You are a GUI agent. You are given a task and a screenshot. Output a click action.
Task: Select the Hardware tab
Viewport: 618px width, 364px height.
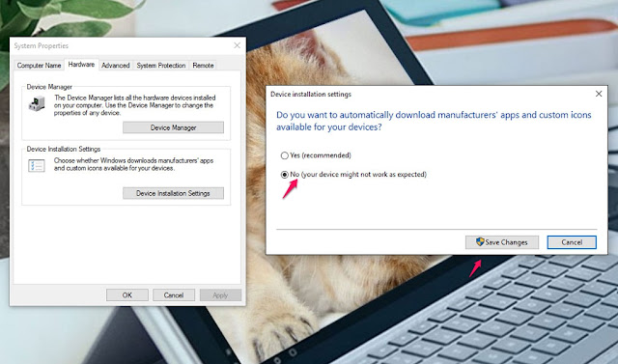point(81,65)
